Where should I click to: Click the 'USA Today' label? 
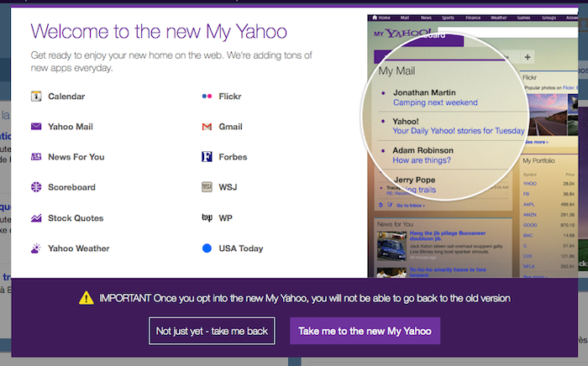241,248
